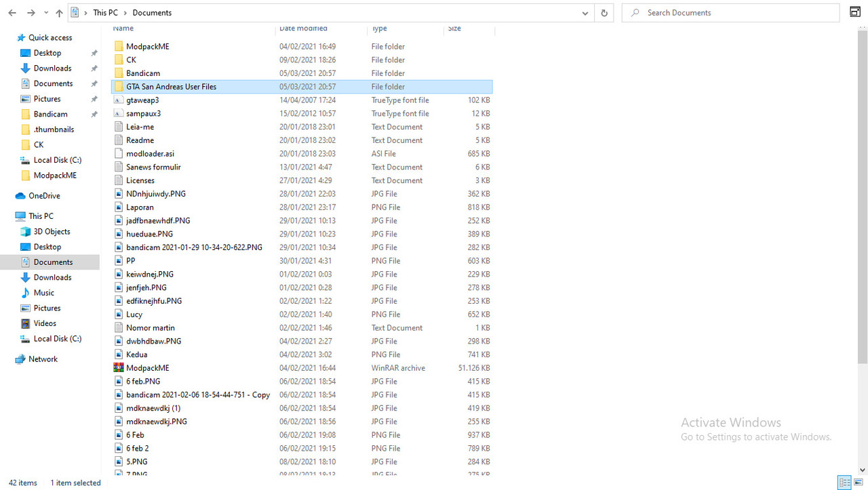Select GTA San Andreas User Files folder

tap(302, 87)
